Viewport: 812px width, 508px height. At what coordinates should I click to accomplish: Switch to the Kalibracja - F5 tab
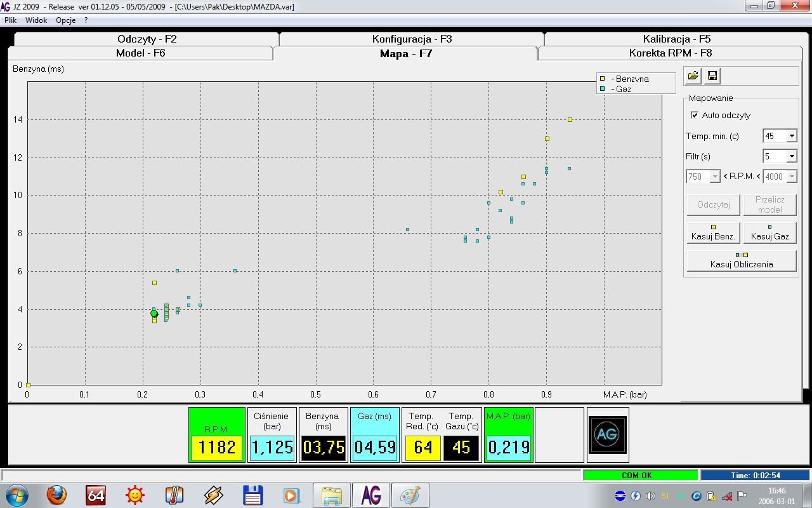676,39
